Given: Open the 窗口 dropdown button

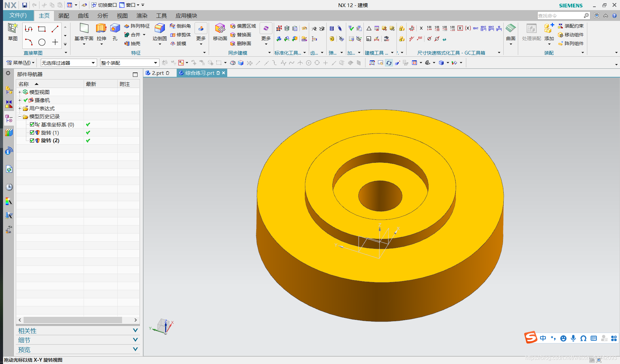Looking at the screenshot, I should [129, 5].
